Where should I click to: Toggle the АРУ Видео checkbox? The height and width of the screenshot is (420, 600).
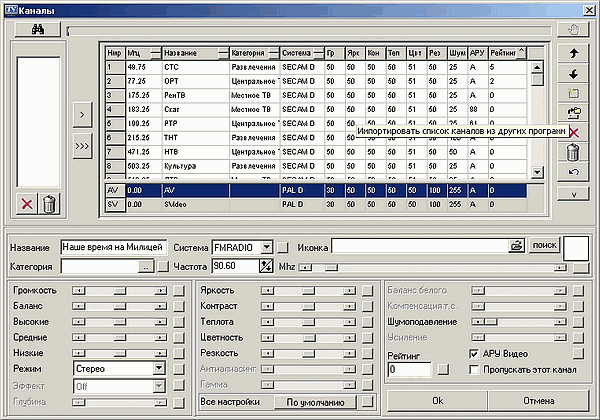coord(475,354)
